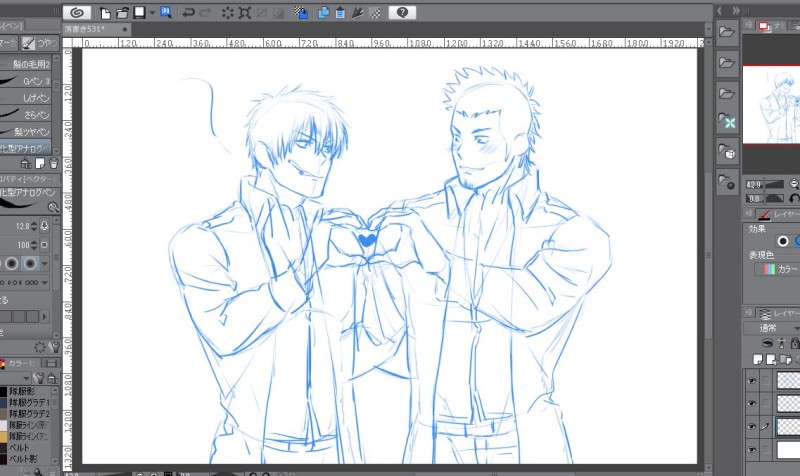Click the color set wrench edit icon

pyautogui.click(x=38, y=378)
